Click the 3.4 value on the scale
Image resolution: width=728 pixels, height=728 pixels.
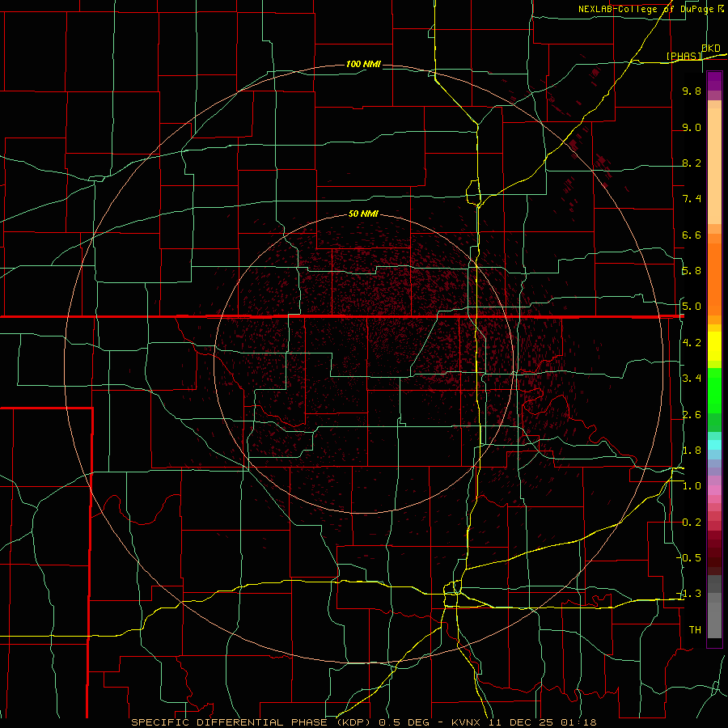click(x=692, y=379)
